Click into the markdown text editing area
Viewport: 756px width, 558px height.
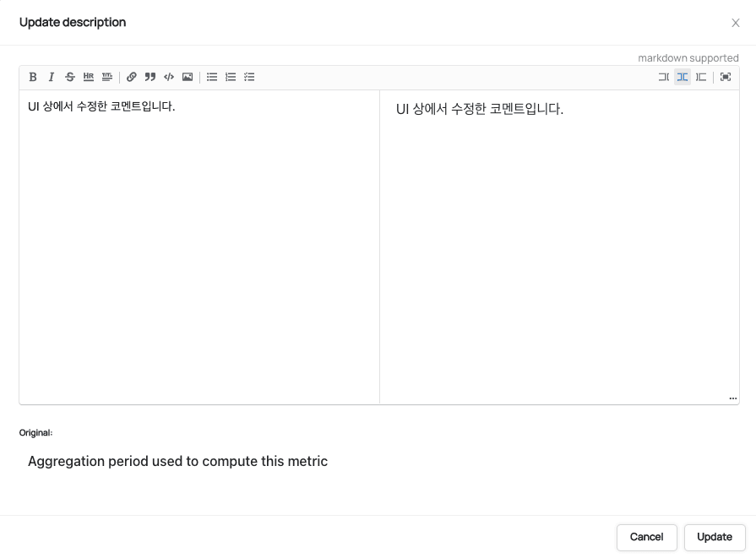coord(199,246)
